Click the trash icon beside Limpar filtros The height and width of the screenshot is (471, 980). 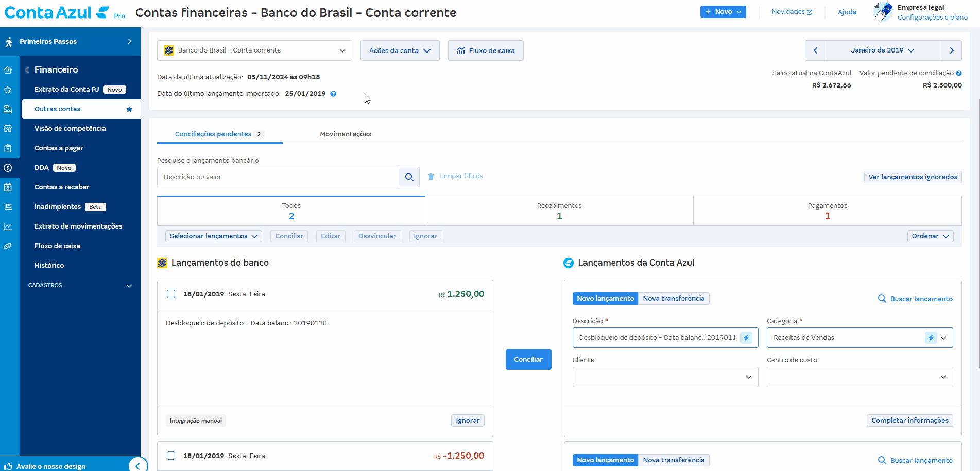431,176
